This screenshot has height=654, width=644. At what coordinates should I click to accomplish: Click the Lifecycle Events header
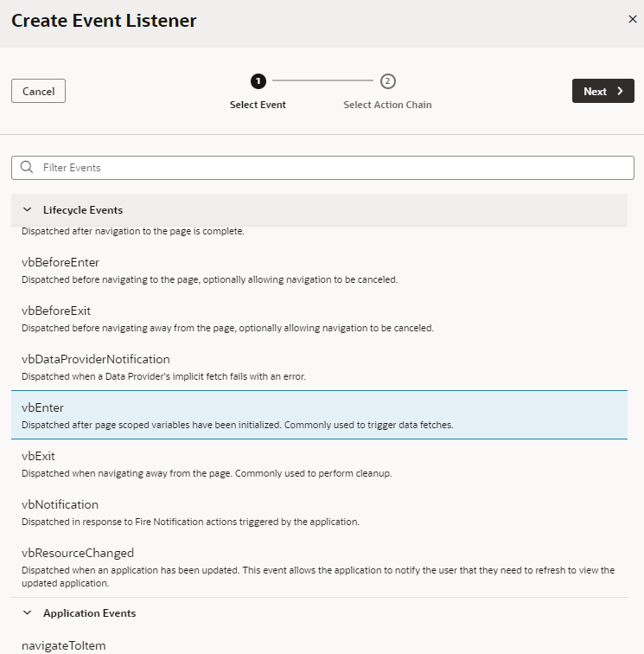pos(83,210)
